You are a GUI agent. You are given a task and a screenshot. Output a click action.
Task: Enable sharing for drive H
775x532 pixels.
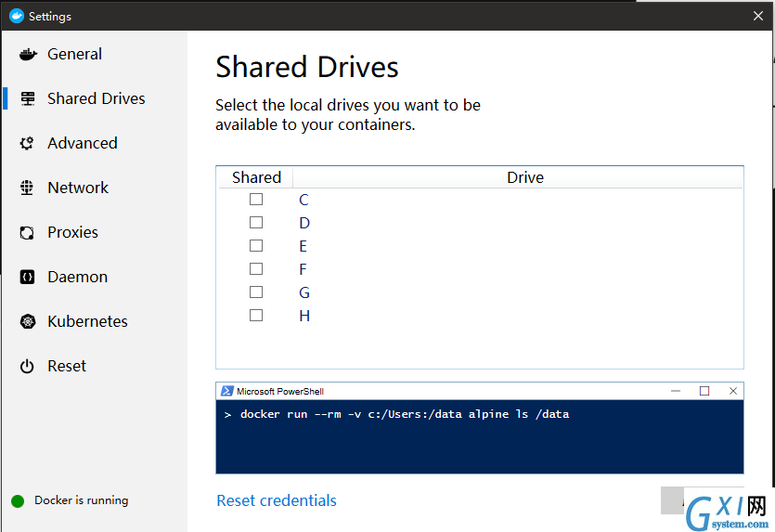point(256,316)
